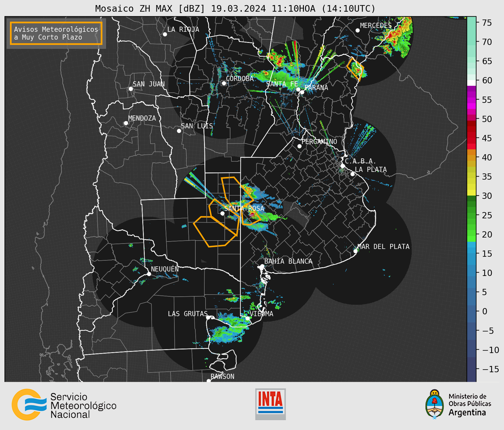Click the Pergamino city marker dot
The height and width of the screenshot is (430, 504).
[x=299, y=146]
